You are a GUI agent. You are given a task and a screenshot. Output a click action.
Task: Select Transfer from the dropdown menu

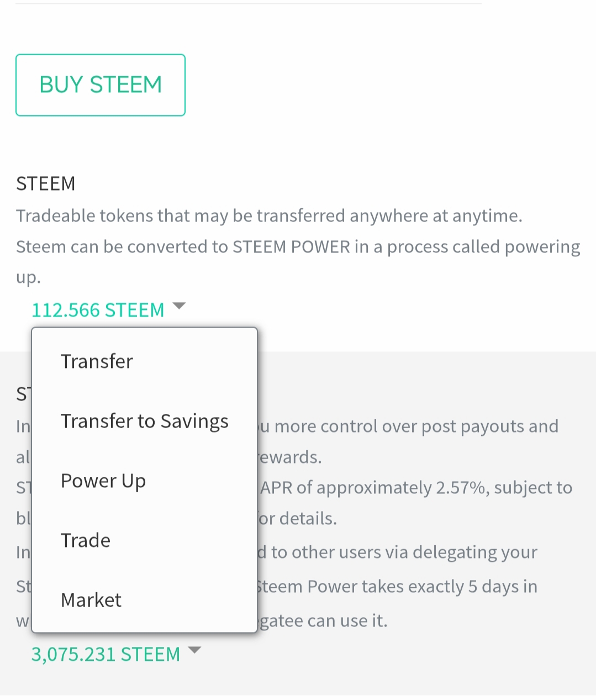(x=97, y=361)
